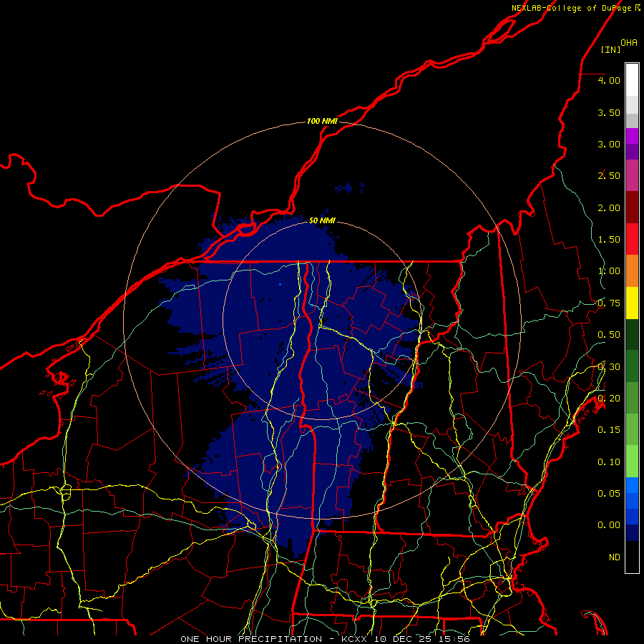644x644 pixels.
Task: Select the navy legend swatch beside 0.00
Action: (632, 532)
